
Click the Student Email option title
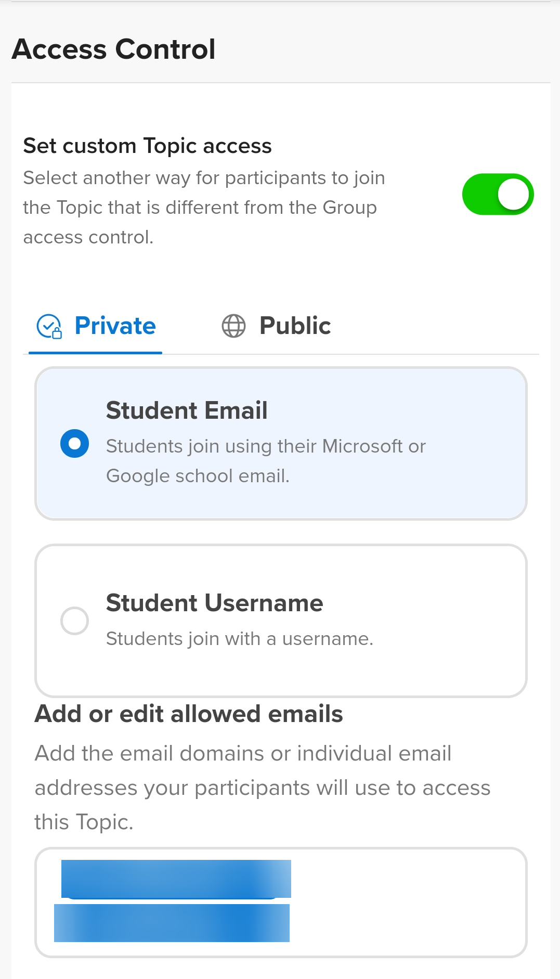coord(187,410)
